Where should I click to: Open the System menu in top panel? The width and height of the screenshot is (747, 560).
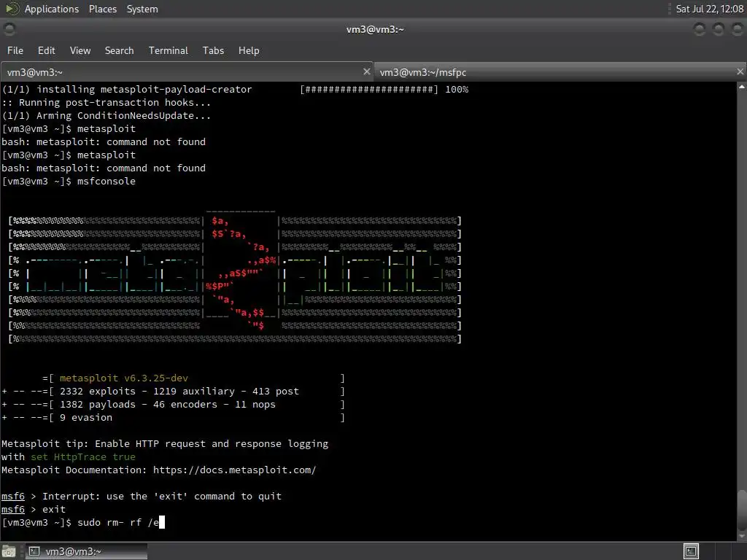[142, 9]
